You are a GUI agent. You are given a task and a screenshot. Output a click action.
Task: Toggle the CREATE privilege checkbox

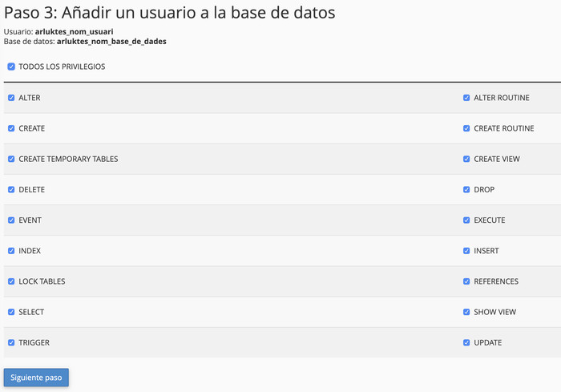11,128
